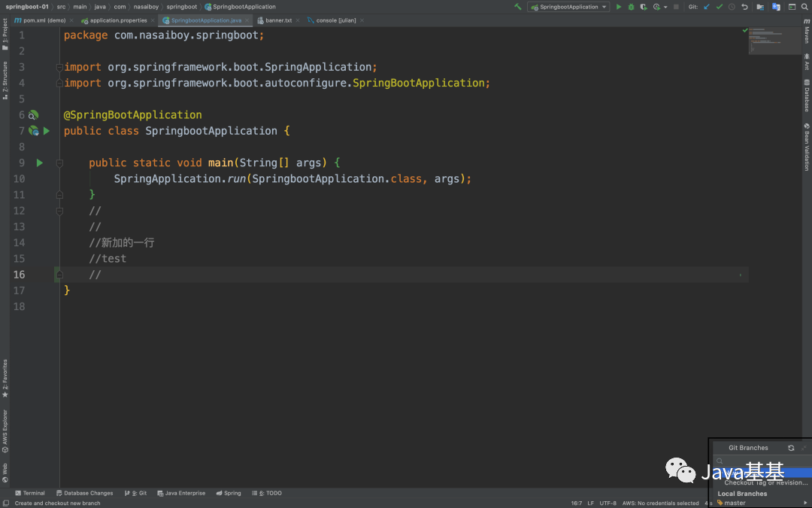This screenshot has width=812, height=508.
Task: Click AWS: No credentials selected status
Action: pos(661,503)
